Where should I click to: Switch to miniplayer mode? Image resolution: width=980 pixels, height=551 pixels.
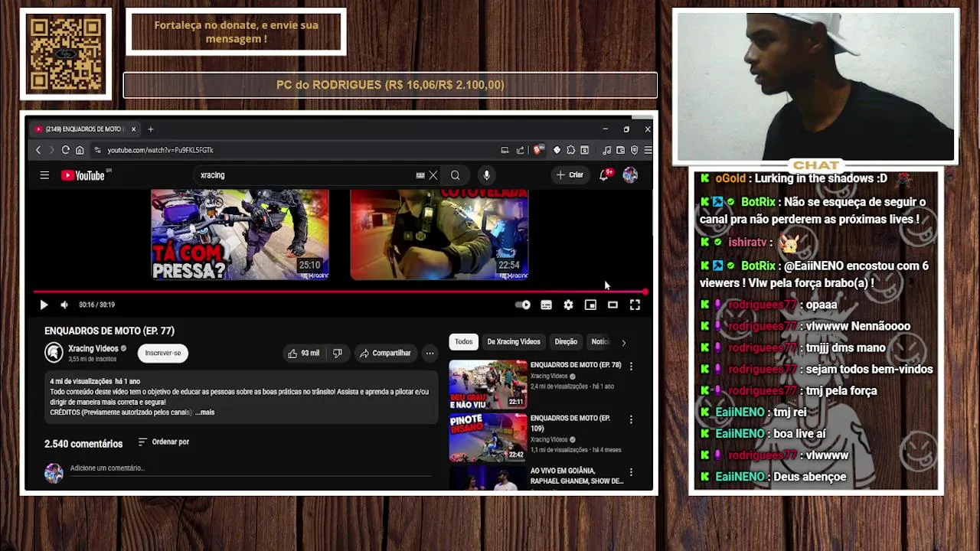tap(590, 305)
